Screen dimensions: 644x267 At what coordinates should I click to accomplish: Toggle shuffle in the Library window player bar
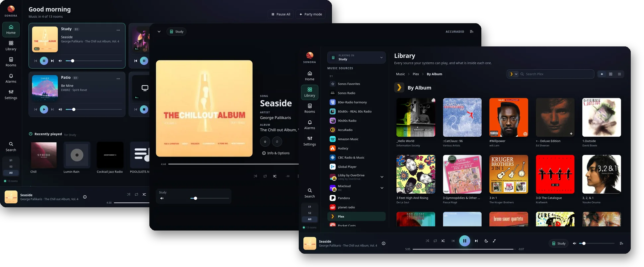[x=427, y=241]
